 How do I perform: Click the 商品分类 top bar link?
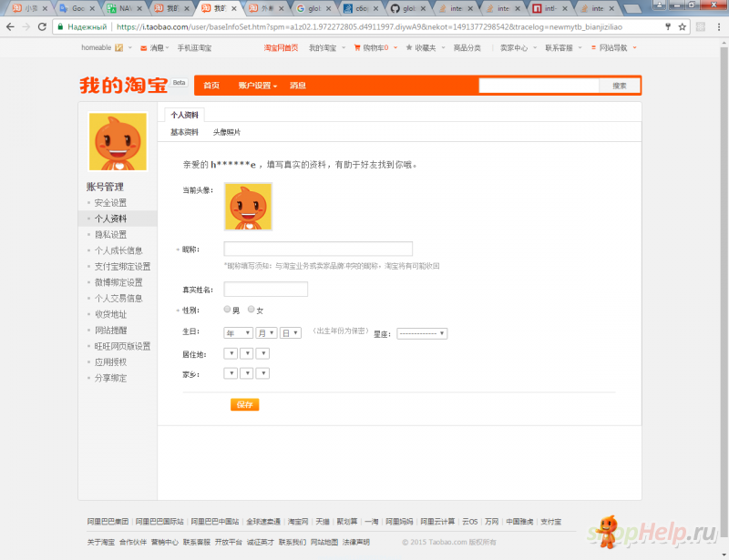pos(467,48)
